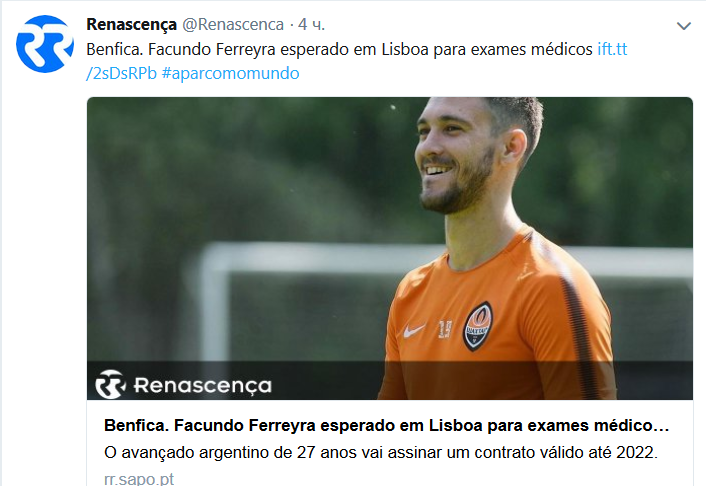This screenshot has width=706, height=486.
Task: Click the Nike swoosh on orange shirt
Action: (x=414, y=331)
